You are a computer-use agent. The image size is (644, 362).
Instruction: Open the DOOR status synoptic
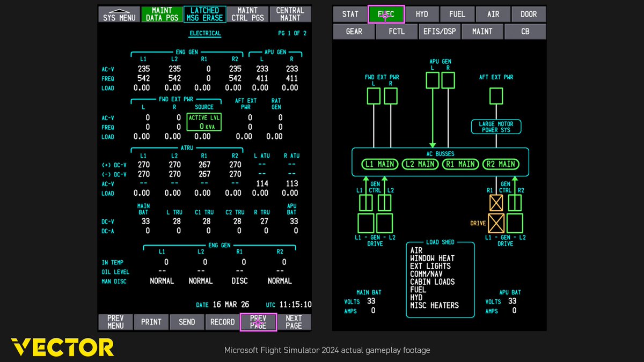point(529,14)
